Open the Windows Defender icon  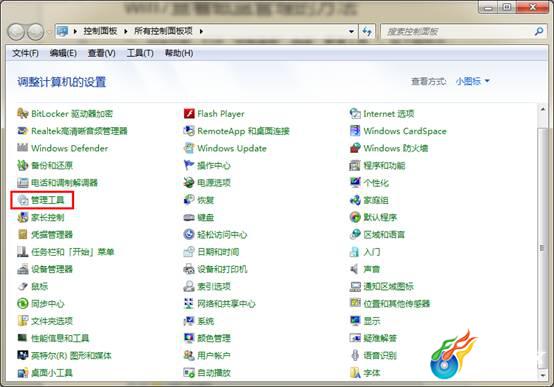[x=23, y=148]
